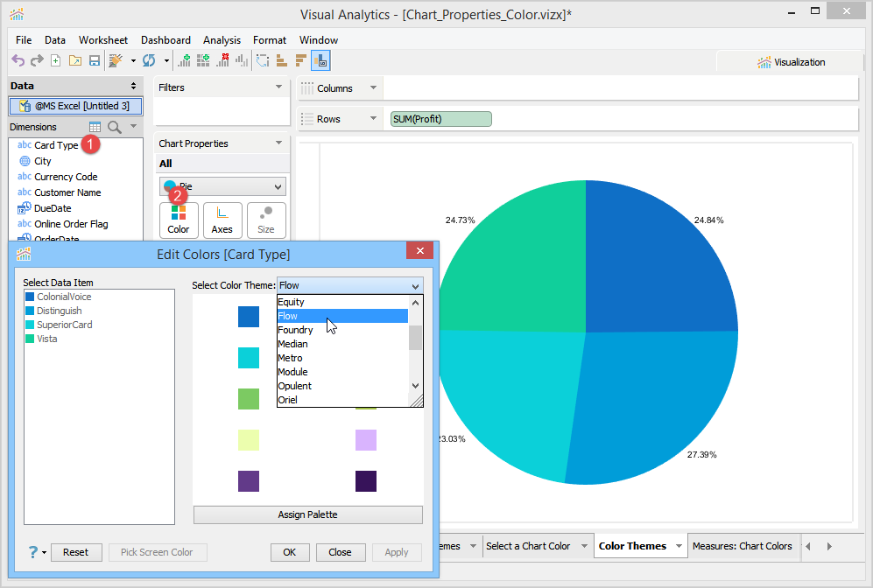The height and width of the screenshot is (588, 873).
Task: Switch to Measures: Chart Colors tab
Action: click(742, 546)
